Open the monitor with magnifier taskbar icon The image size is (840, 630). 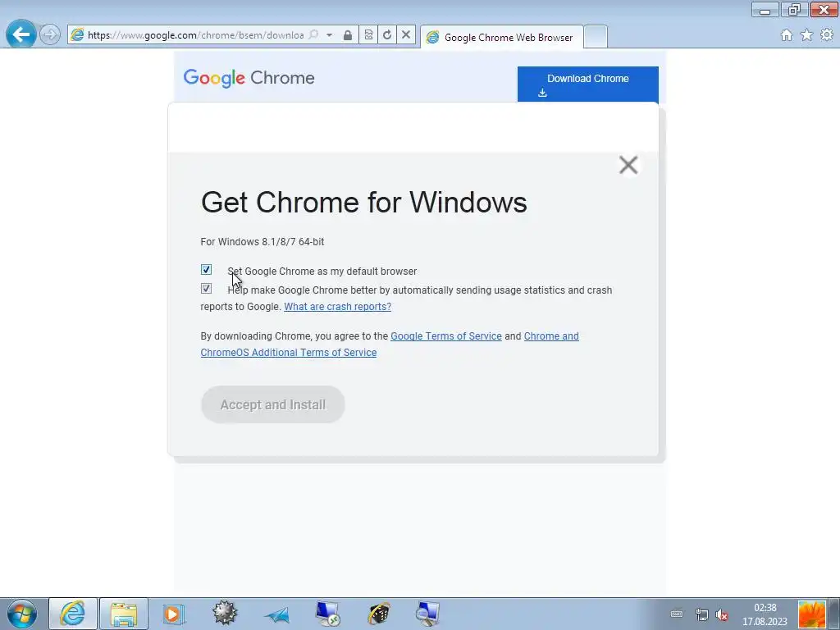(428, 614)
